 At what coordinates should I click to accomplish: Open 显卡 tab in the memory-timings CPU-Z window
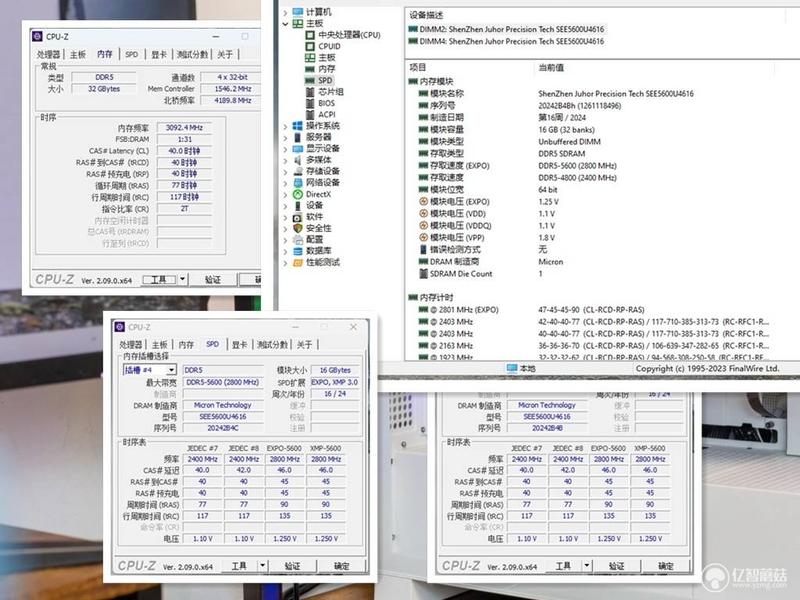tap(159, 55)
